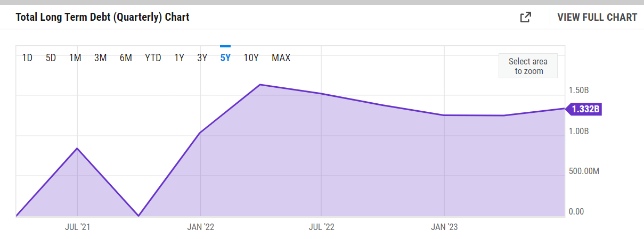The image size is (644, 239).
Task: Open chart in new window icon
Action: pos(525,17)
